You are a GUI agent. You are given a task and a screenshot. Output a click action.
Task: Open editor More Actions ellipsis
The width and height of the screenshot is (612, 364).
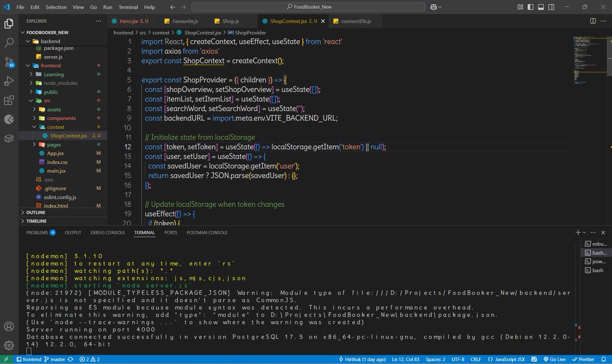(603, 21)
